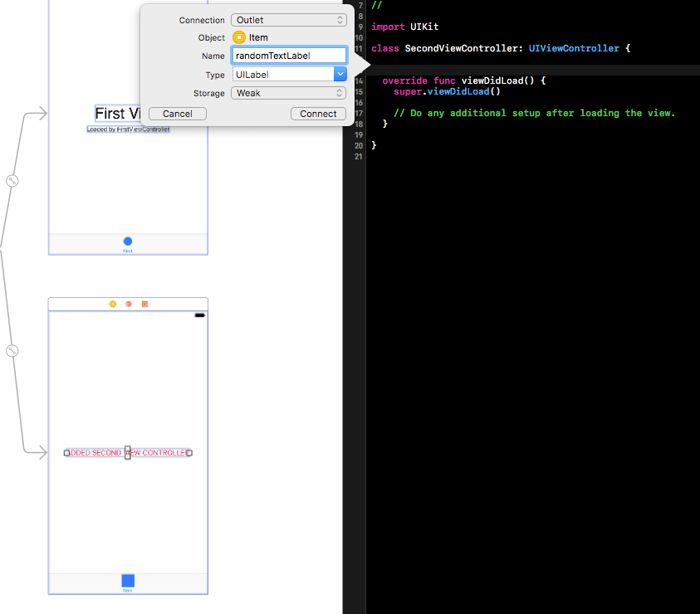Select the upper relationship segue circle icon
This screenshot has width=700, height=614.
point(12,181)
